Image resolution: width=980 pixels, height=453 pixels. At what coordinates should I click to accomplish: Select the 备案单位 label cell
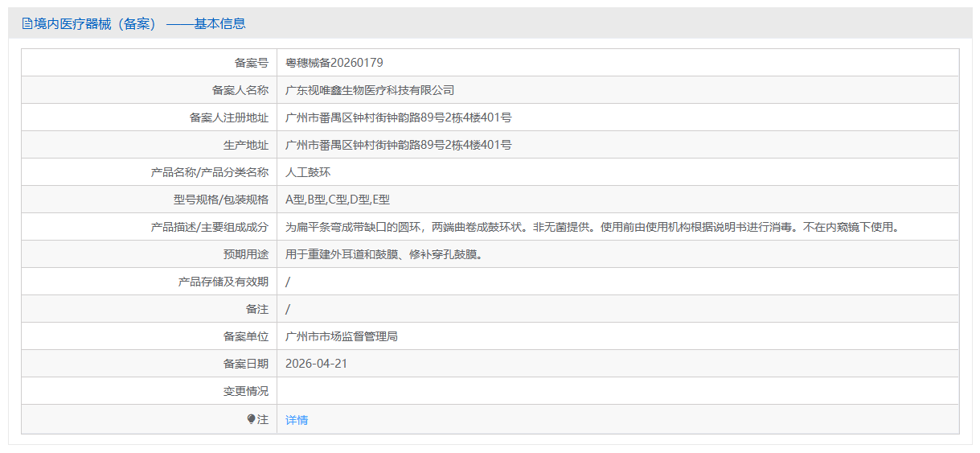[150, 336]
